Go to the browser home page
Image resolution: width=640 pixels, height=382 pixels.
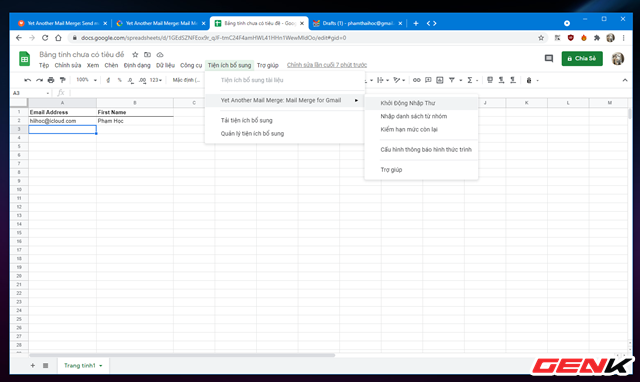(58, 38)
